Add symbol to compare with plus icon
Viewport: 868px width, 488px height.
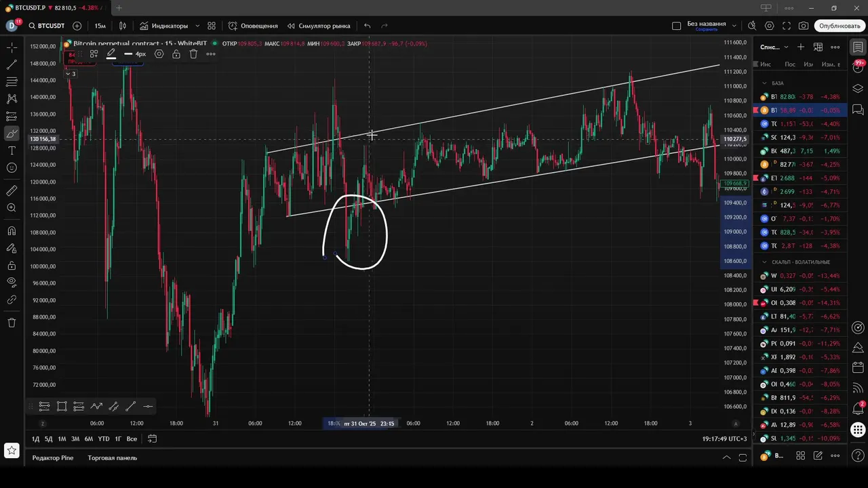click(x=77, y=26)
